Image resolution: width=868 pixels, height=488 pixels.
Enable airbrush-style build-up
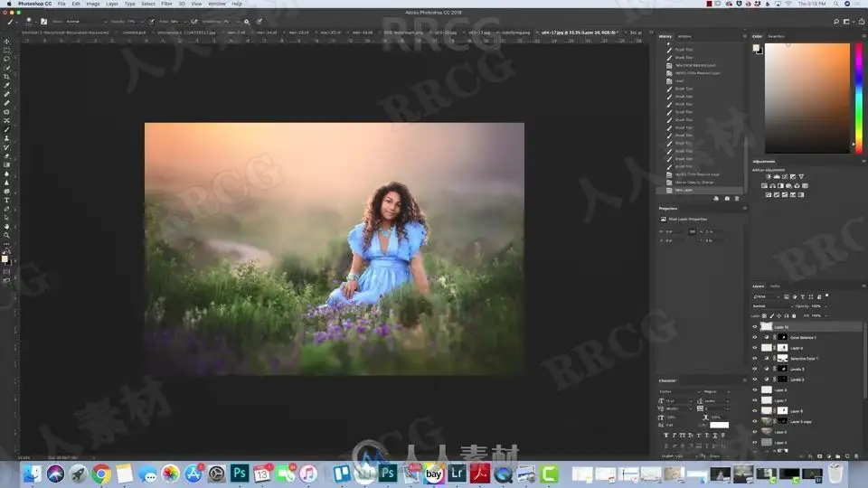tap(194, 22)
